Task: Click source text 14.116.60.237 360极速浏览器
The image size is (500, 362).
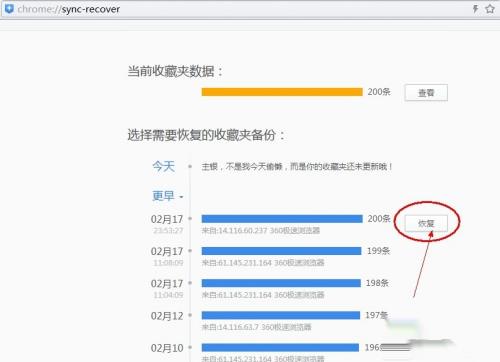Action: 261,230
